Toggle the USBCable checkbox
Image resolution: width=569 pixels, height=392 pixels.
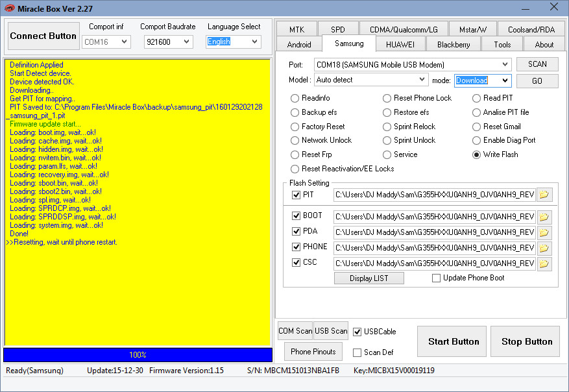click(357, 332)
